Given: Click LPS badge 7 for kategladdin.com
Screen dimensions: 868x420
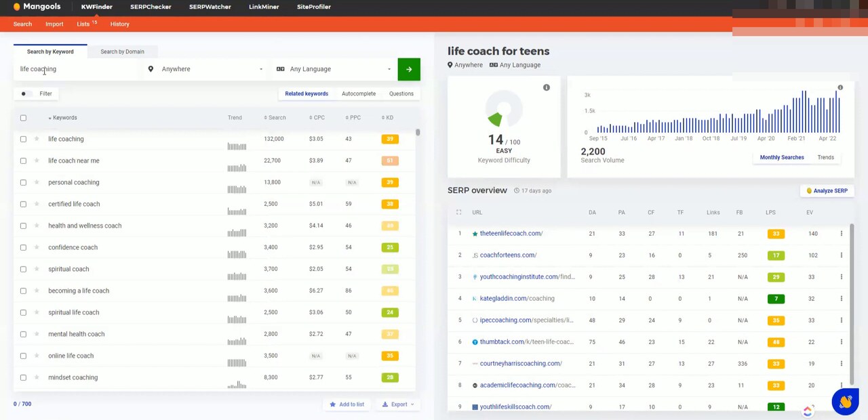Looking at the screenshot, I should [776, 299].
